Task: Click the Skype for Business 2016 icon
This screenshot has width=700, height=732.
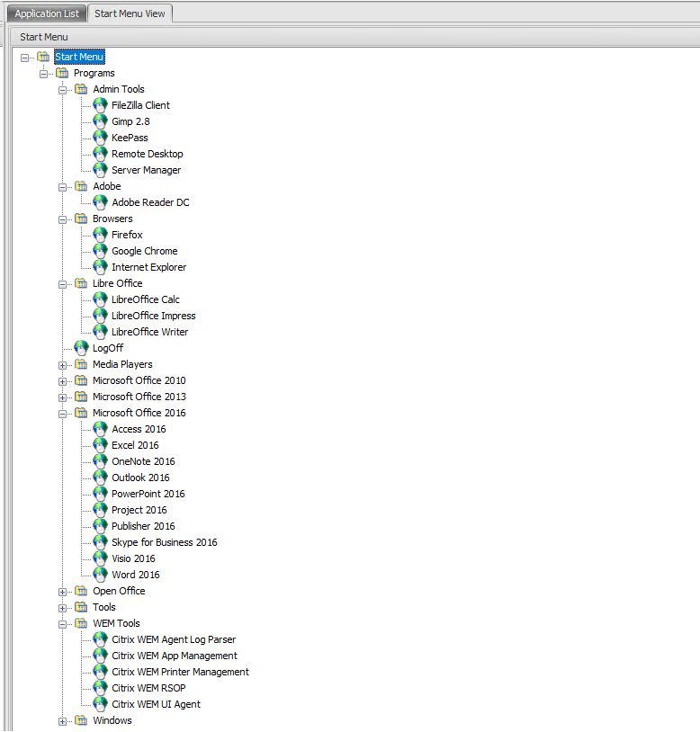Action: (x=100, y=542)
